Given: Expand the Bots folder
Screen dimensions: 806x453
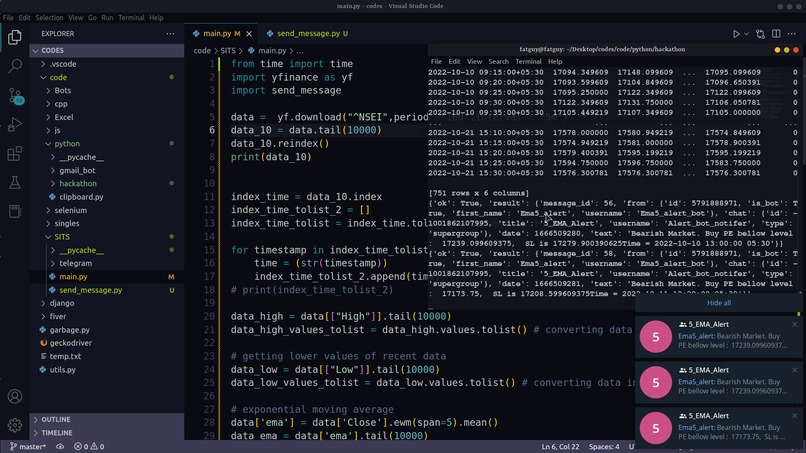Looking at the screenshot, I should click(107, 90).
